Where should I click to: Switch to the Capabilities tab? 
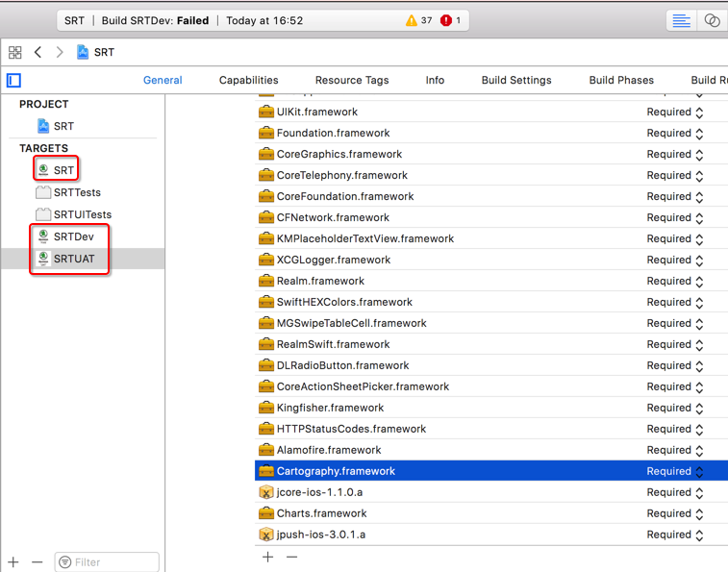click(x=248, y=80)
